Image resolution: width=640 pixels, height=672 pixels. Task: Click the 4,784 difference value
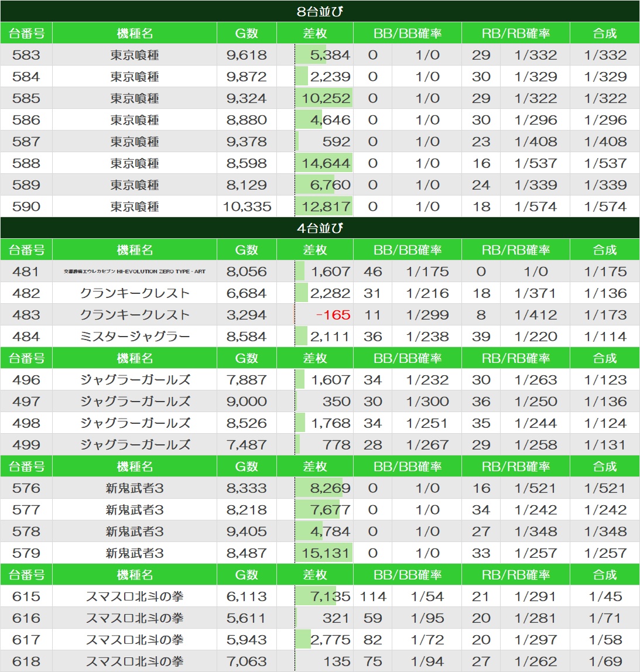[x=330, y=532]
